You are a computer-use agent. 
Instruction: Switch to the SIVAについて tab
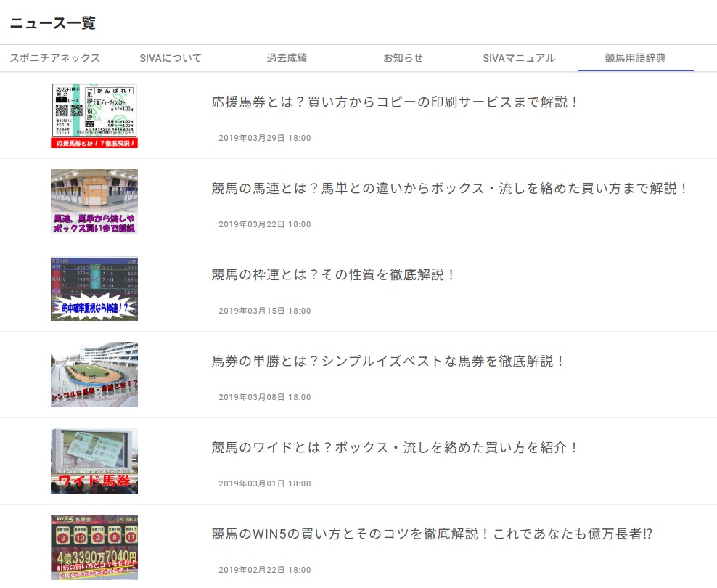(171, 58)
